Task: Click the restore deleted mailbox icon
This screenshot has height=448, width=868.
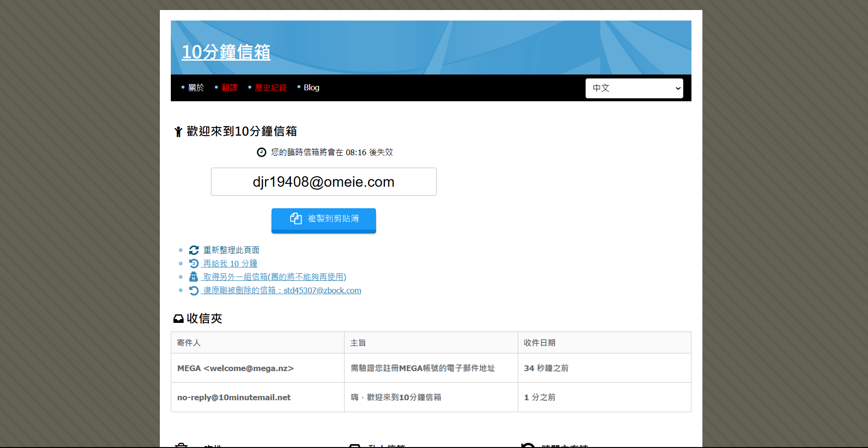Action: pos(194,290)
